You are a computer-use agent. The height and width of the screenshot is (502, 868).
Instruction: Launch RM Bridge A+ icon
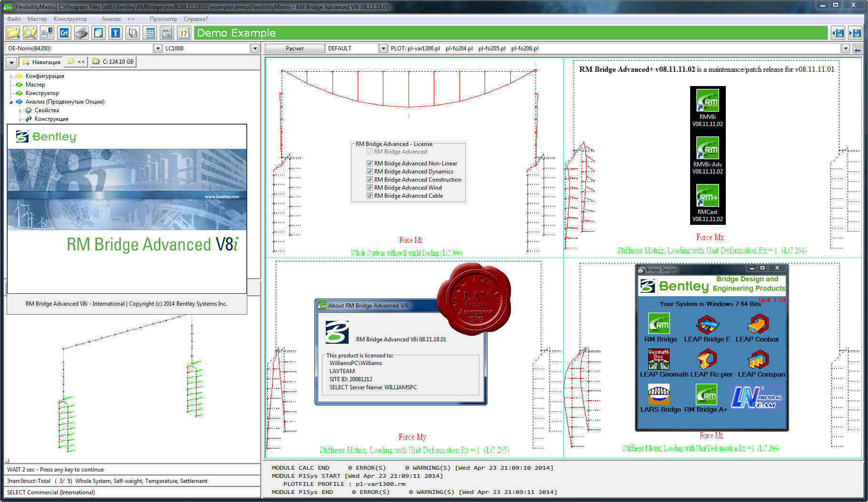point(706,395)
